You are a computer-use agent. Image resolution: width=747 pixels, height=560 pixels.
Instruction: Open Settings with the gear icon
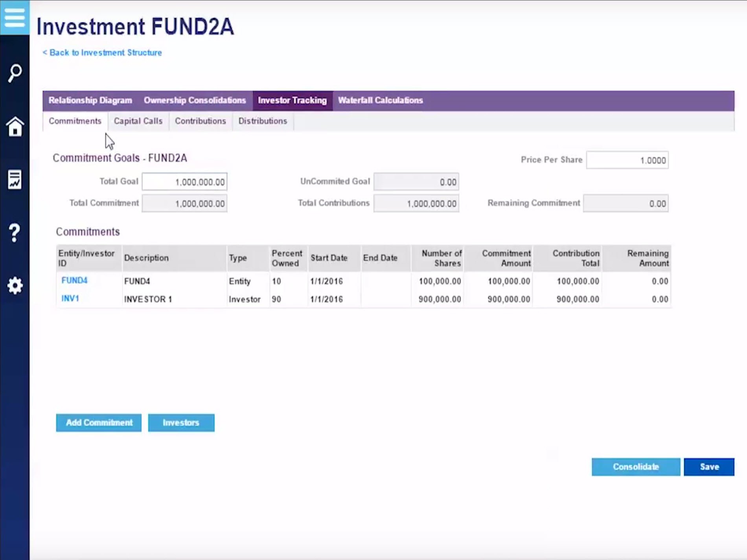pos(15,286)
